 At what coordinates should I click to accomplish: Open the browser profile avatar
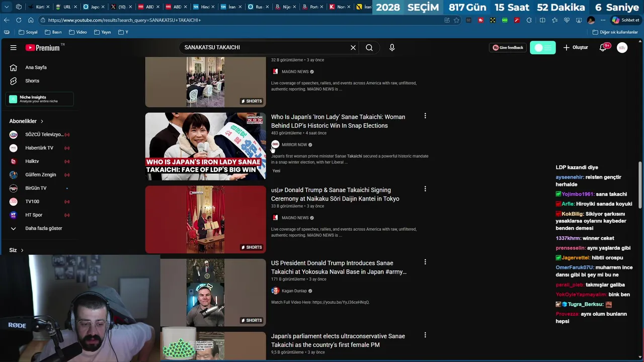pyautogui.click(x=591, y=20)
